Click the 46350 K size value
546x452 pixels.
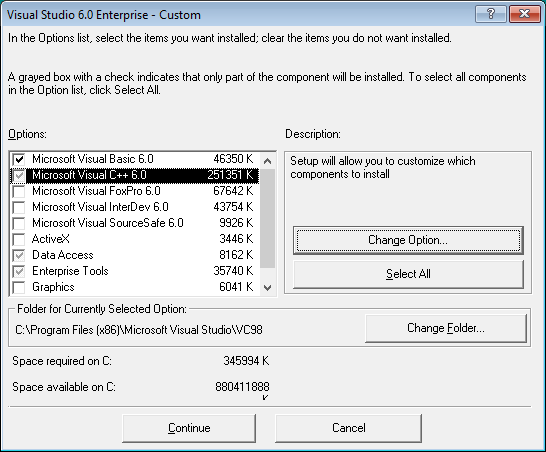coord(233,159)
